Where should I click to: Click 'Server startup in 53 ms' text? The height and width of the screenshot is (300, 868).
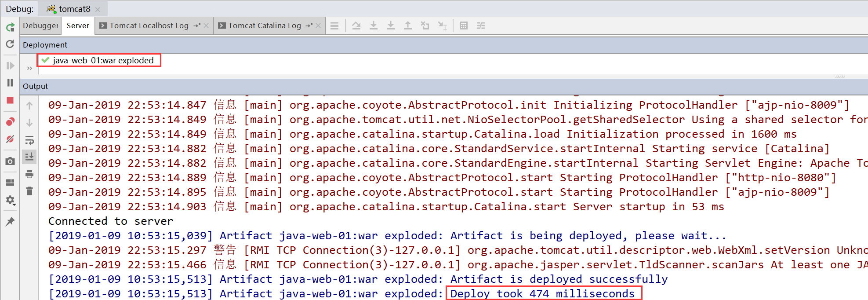pyautogui.click(x=649, y=206)
